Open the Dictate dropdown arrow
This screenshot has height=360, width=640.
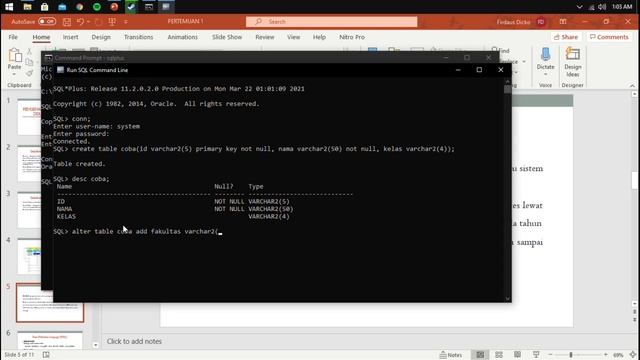(x=545, y=75)
